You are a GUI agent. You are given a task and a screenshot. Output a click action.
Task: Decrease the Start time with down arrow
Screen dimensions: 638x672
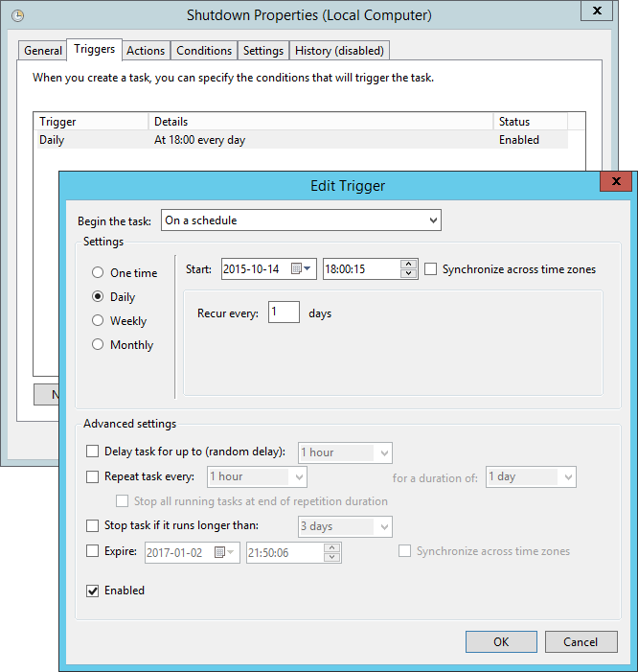pos(409,274)
